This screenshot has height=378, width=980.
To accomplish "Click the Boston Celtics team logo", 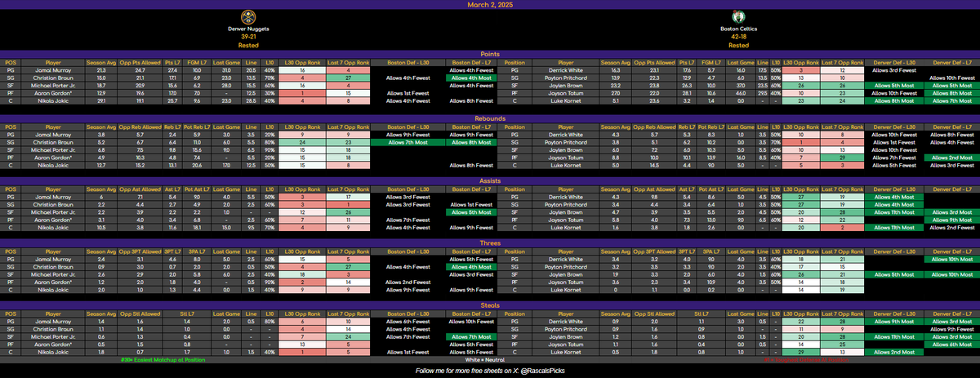I will pos(738,17).
